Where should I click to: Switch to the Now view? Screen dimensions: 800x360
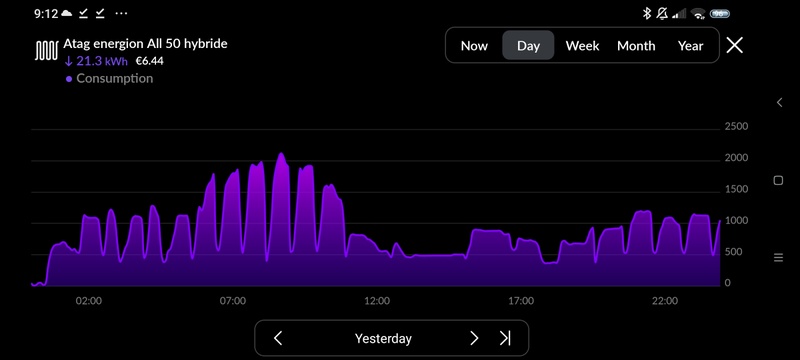(474, 46)
